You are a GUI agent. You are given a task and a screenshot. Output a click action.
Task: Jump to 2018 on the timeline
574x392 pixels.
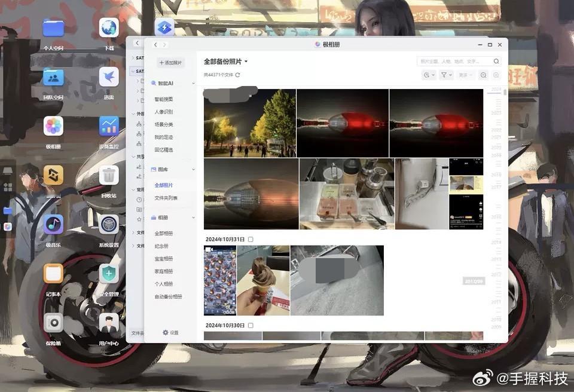496,174
